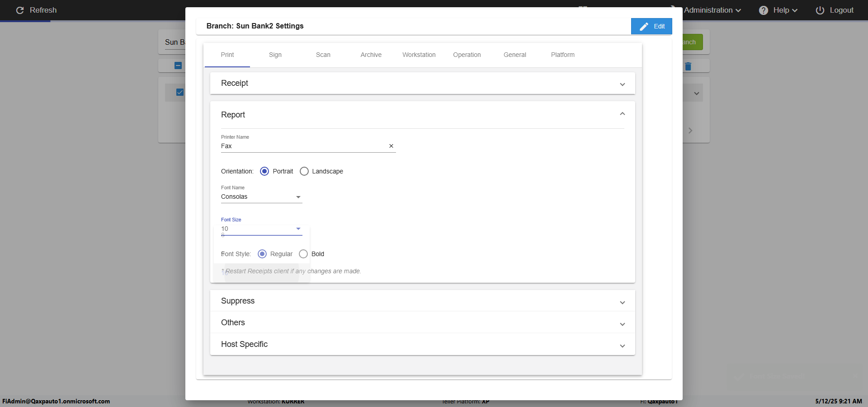Clear the Printer Name field with X
868x407 pixels.
(x=391, y=146)
